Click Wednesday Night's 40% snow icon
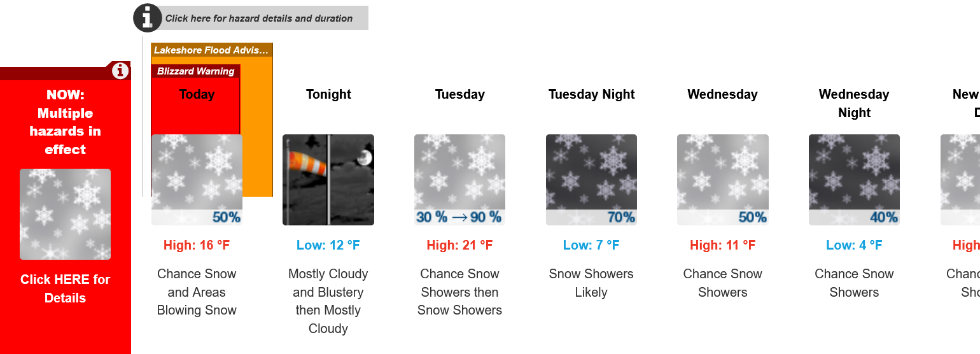This screenshot has height=354, width=980. (854, 180)
